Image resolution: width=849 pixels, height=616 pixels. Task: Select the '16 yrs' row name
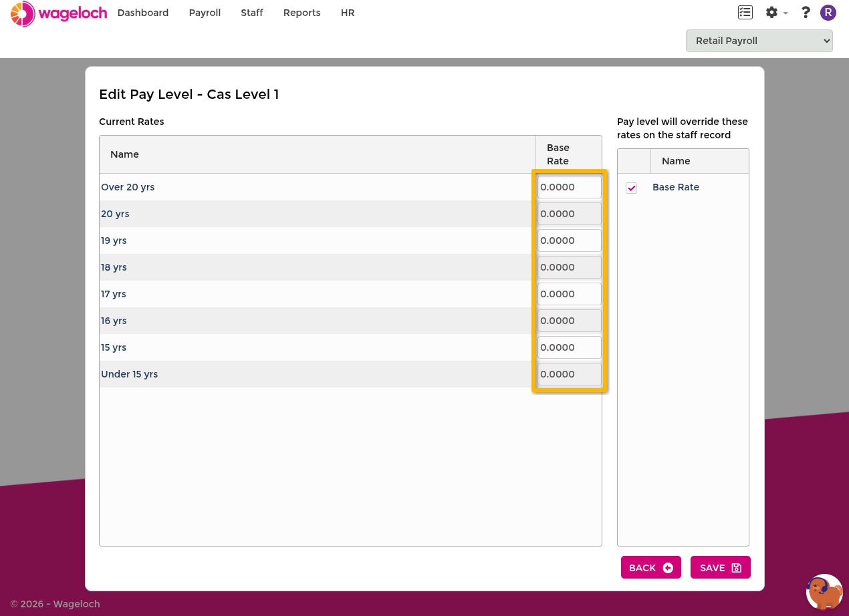tap(114, 321)
